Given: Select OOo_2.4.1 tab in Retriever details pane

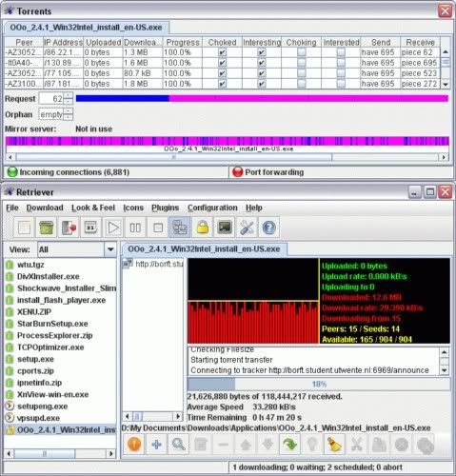Looking at the screenshot, I should [x=205, y=248].
